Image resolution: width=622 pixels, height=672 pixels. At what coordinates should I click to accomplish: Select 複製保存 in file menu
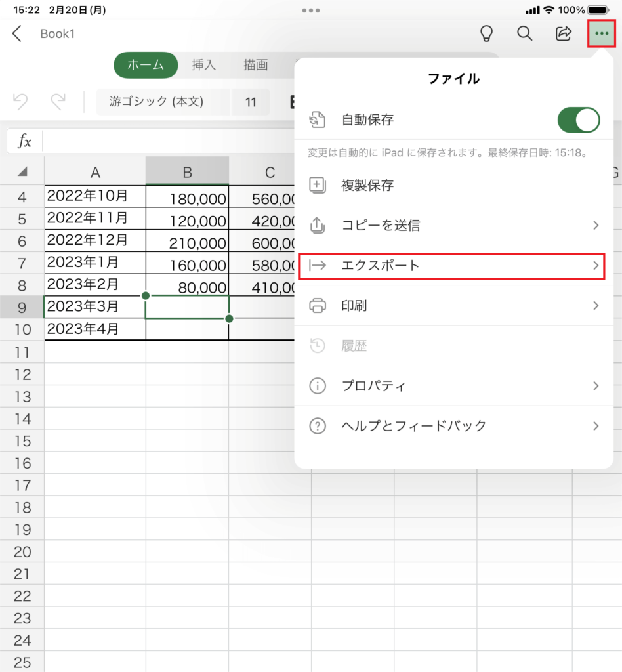coord(367,186)
